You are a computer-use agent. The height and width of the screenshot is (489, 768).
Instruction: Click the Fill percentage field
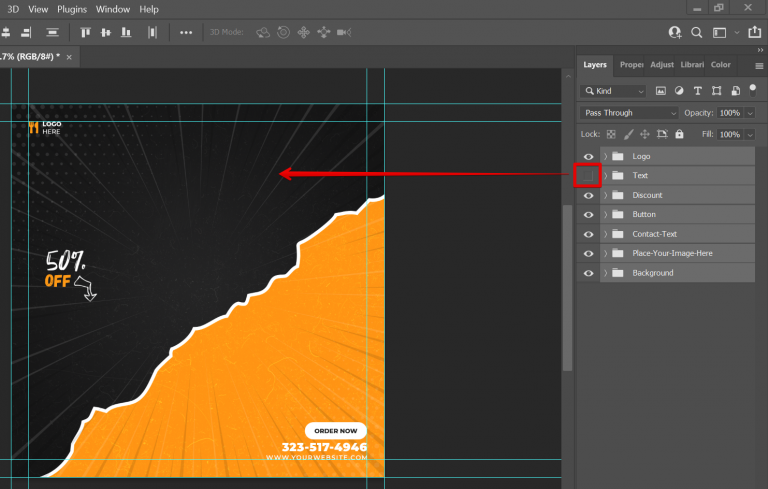point(728,134)
